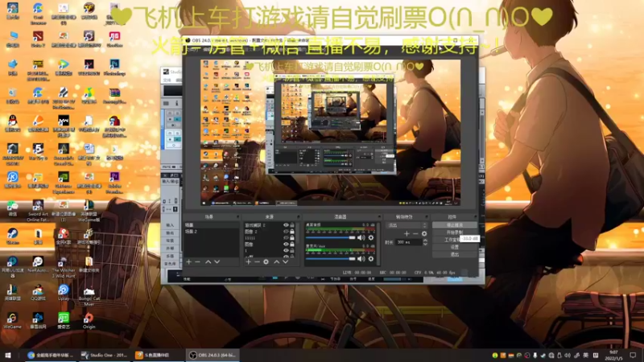Click stop streaming button in OBS controls
The width and height of the screenshot is (644, 362).
pyautogui.click(x=455, y=225)
